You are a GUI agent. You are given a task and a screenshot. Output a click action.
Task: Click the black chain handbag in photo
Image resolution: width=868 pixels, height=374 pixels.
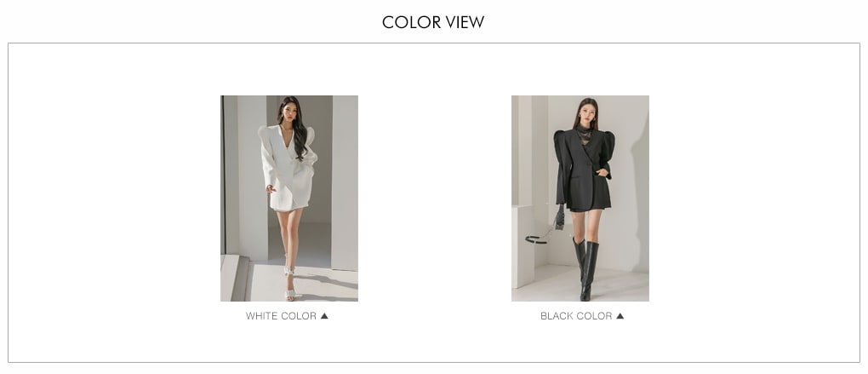click(548, 229)
